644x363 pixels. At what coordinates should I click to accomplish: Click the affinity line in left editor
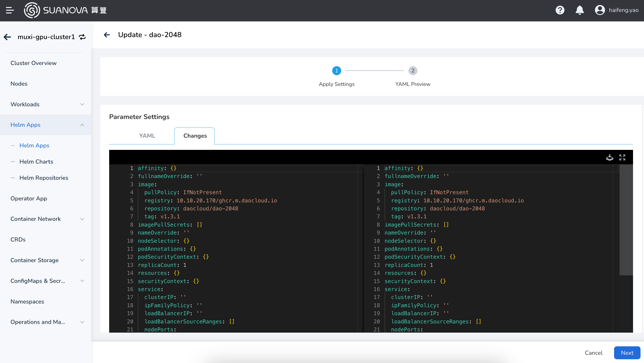coord(157,168)
